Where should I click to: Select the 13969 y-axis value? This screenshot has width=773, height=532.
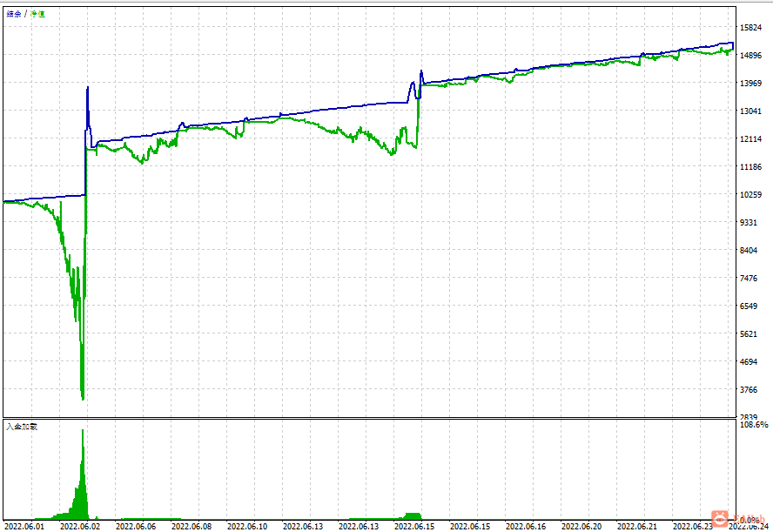[x=751, y=84]
